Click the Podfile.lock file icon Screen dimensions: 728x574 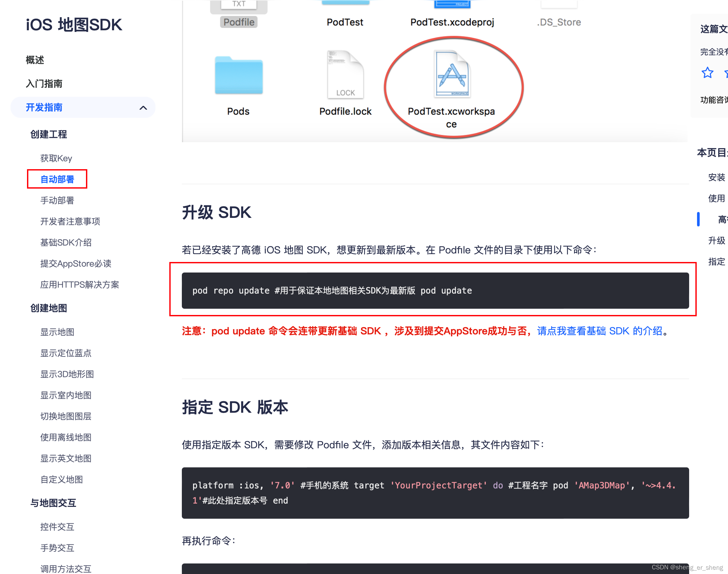point(345,75)
